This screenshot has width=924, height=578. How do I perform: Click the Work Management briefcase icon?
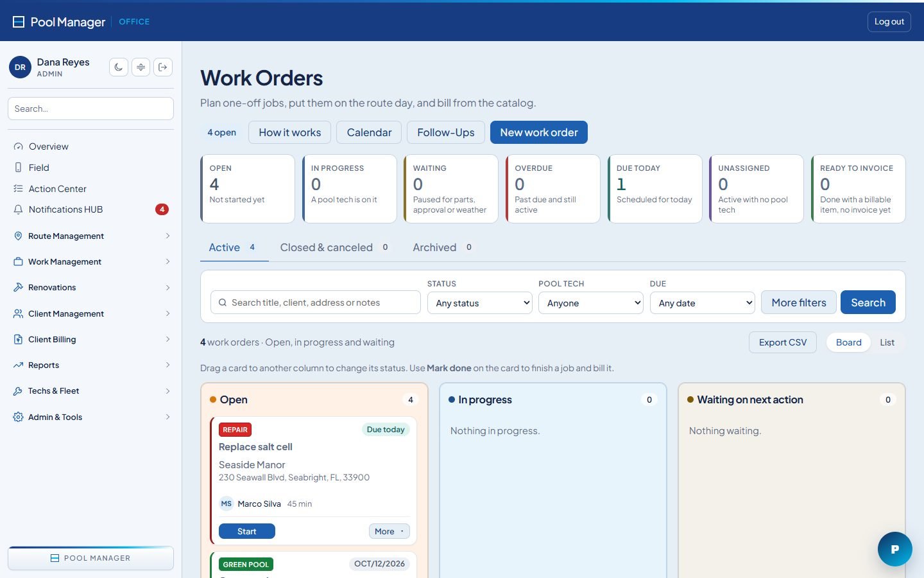pos(18,261)
